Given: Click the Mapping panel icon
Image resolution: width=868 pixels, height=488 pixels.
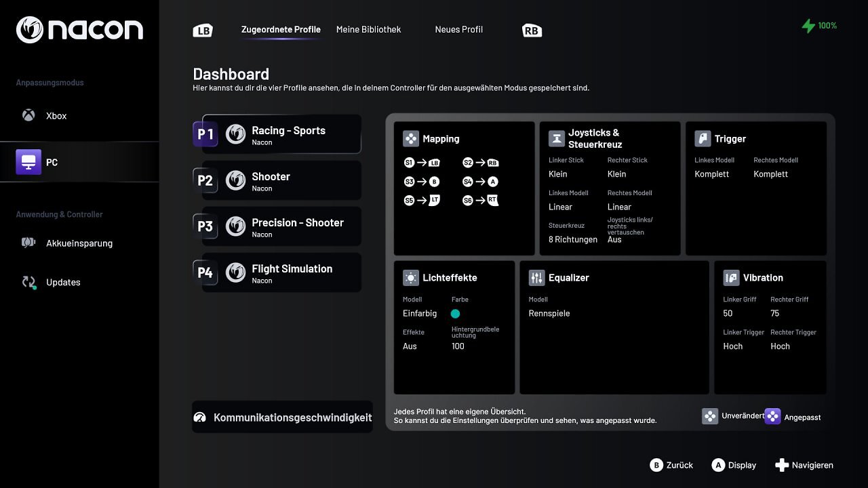Looking at the screenshot, I should coord(411,138).
